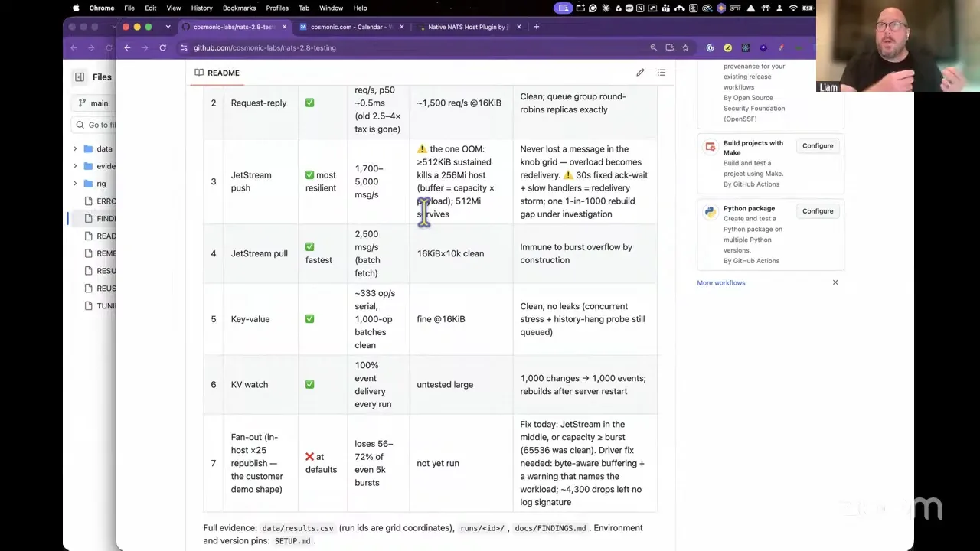Open the site information icon beside the URL
980x551 pixels.
(x=184, y=47)
